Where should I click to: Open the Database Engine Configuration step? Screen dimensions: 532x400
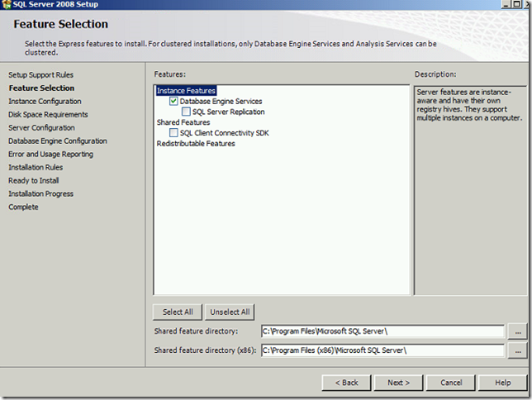[x=58, y=141]
